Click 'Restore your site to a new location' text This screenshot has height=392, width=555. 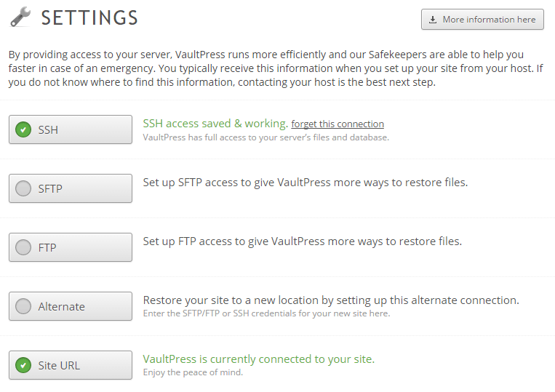tap(330, 300)
